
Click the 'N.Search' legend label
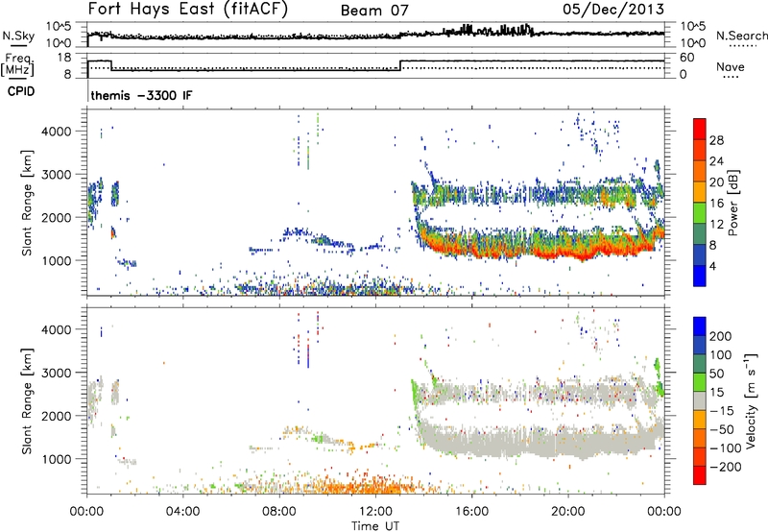[742, 36]
